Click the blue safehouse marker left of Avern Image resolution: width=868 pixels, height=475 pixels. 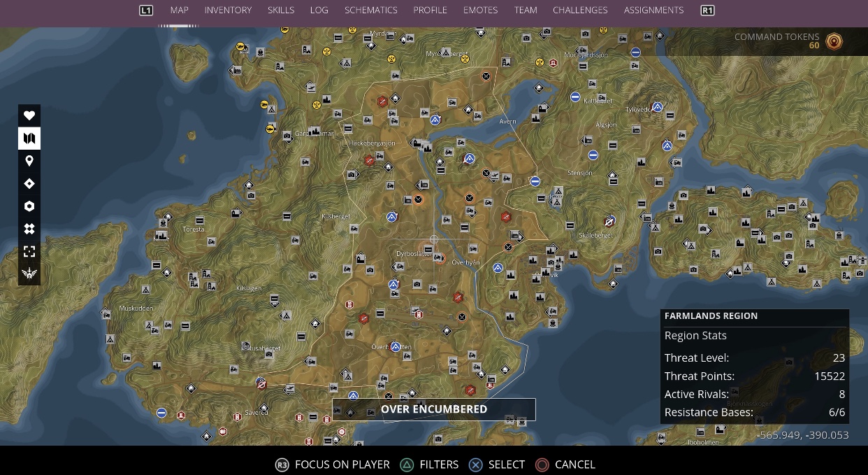point(435,120)
